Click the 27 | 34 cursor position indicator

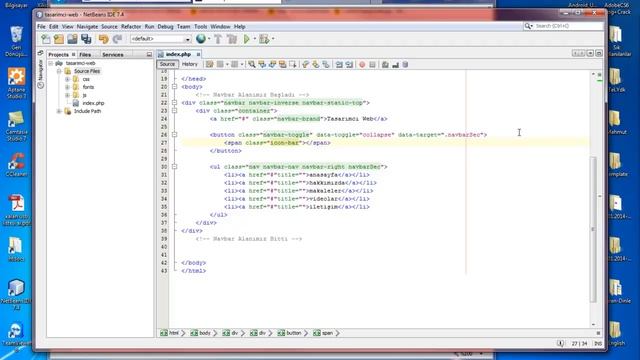click(x=580, y=344)
